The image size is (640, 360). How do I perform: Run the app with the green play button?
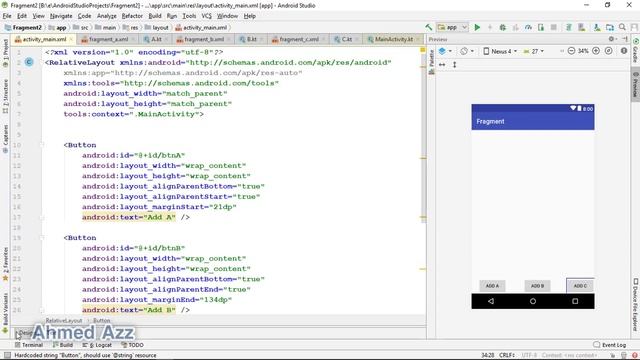click(477, 27)
